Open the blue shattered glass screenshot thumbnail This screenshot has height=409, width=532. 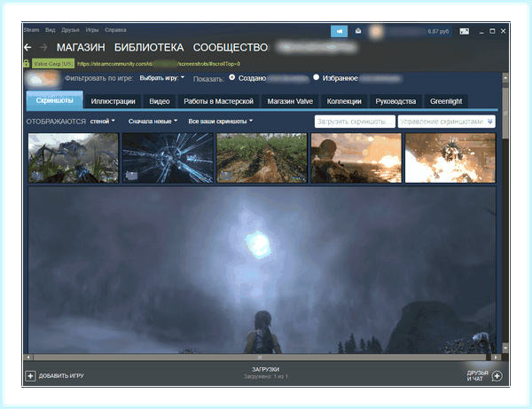click(x=168, y=158)
